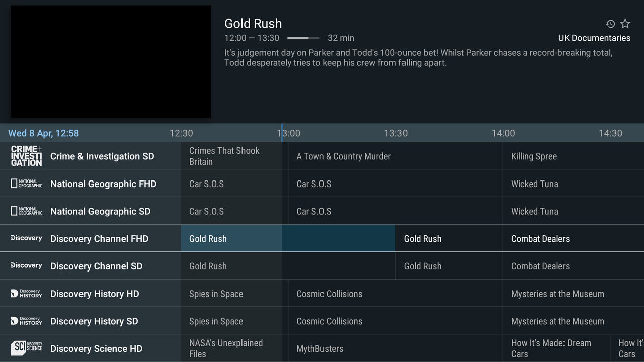The image size is (644, 362).
Task: Jump to 14:00 on the timeline
Action: pos(503,133)
